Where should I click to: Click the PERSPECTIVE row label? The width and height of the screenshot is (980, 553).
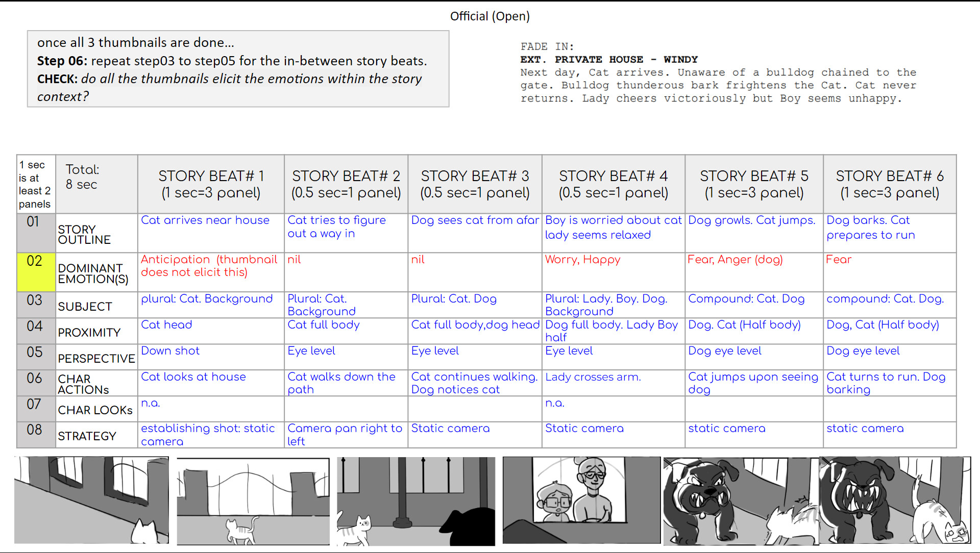[x=96, y=358]
